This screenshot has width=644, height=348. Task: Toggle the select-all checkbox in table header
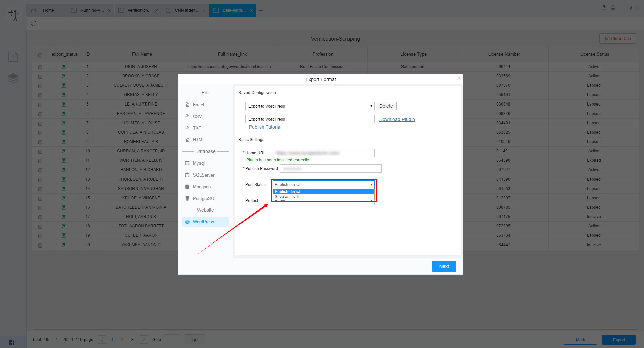40,55
